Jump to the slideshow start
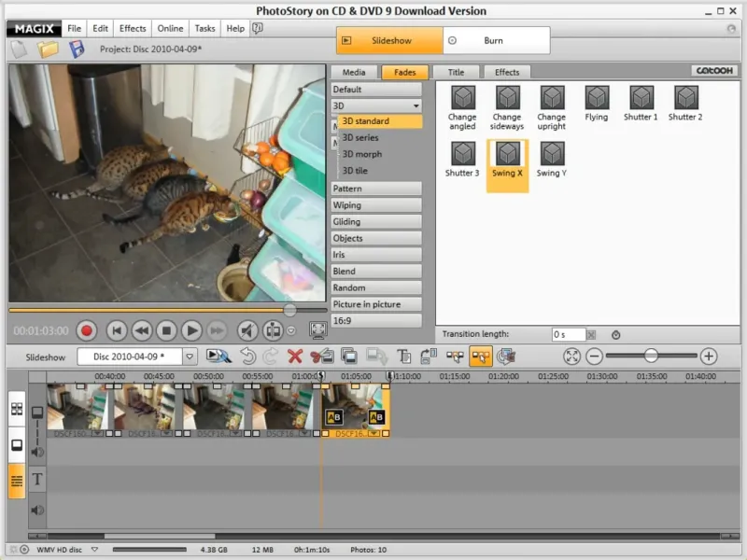Viewport: 747px width, 560px height. [x=117, y=330]
